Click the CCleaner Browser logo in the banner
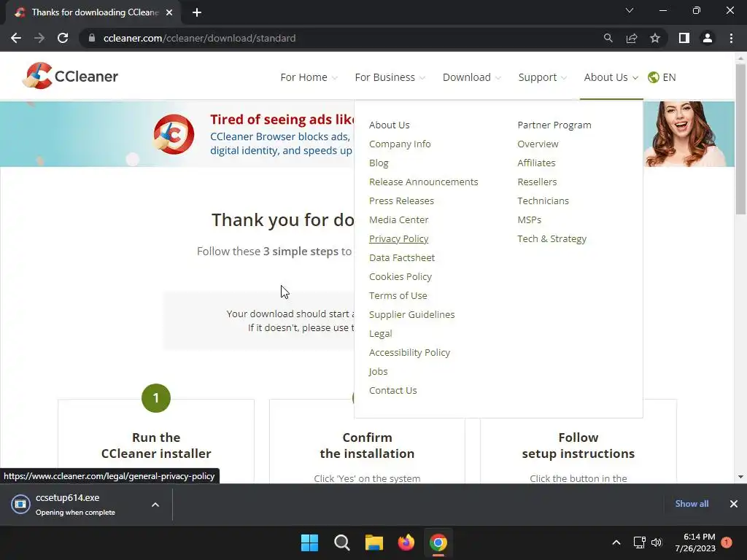Screen dimensions: 747x560 point(174,134)
